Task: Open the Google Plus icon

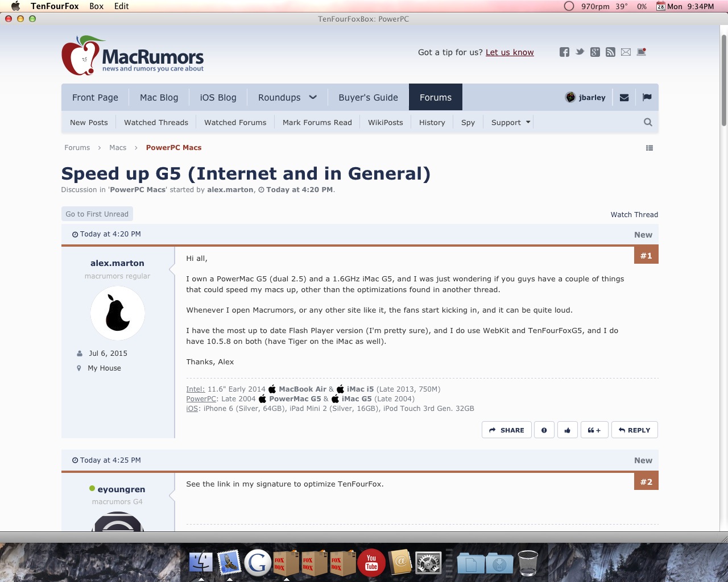Action: point(595,52)
